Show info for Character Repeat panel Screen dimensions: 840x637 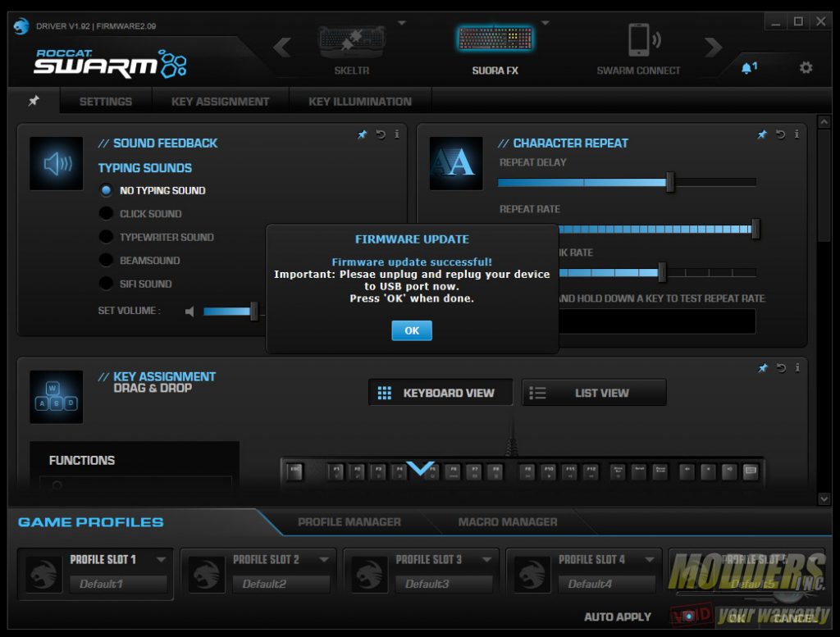pyautogui.click(x=797, y=134)
